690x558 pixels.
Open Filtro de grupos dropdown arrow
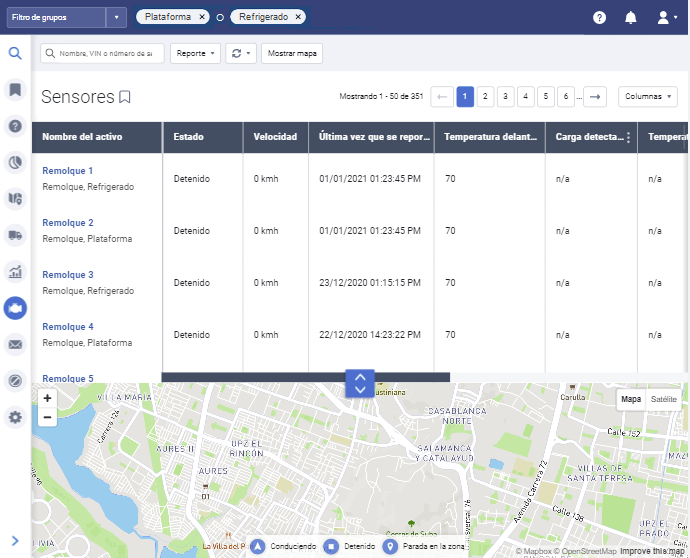tap(117, 18)
